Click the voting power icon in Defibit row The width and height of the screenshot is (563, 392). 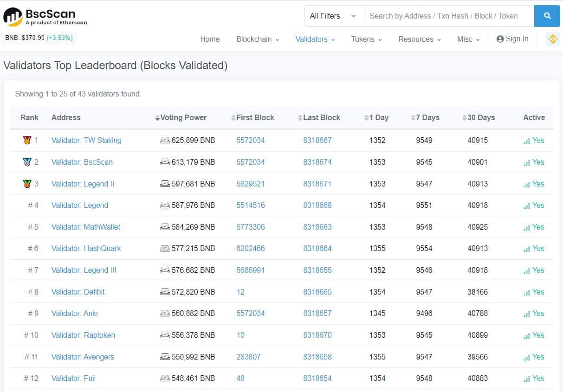[x=165, y=292]
